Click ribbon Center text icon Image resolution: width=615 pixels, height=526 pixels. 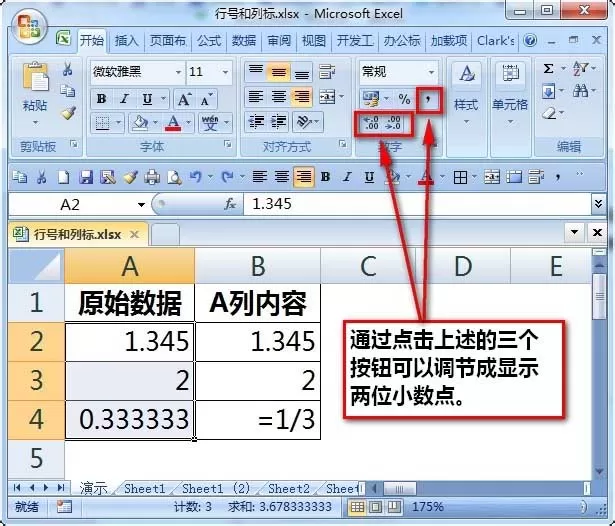(x=278, y=96)
